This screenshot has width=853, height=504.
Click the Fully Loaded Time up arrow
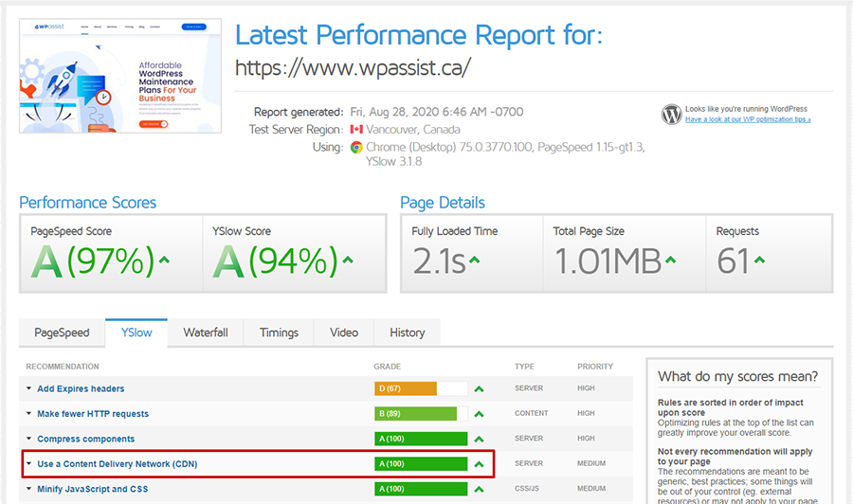pos(475,260)
